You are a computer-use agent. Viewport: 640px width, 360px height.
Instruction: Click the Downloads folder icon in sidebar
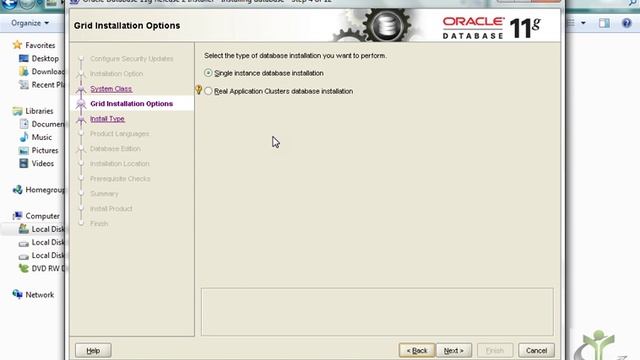click(24, 71)
